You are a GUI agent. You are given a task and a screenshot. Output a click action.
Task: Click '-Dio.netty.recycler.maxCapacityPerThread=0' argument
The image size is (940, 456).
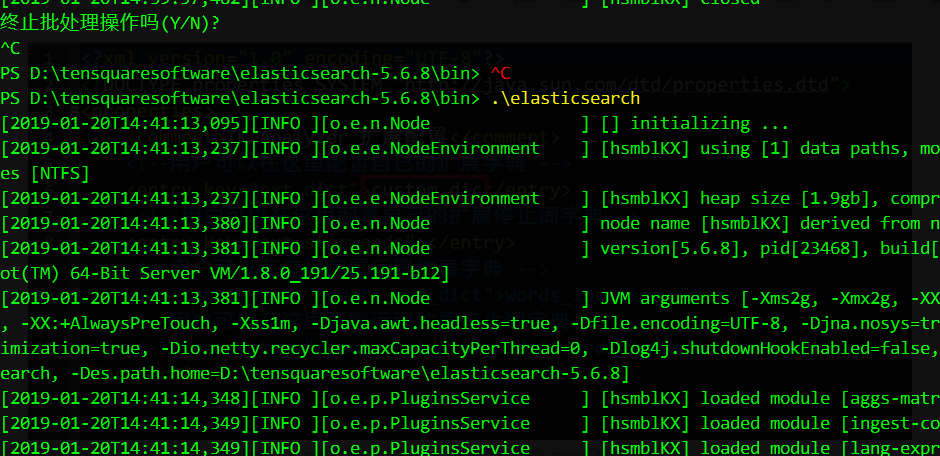[369, 349]
